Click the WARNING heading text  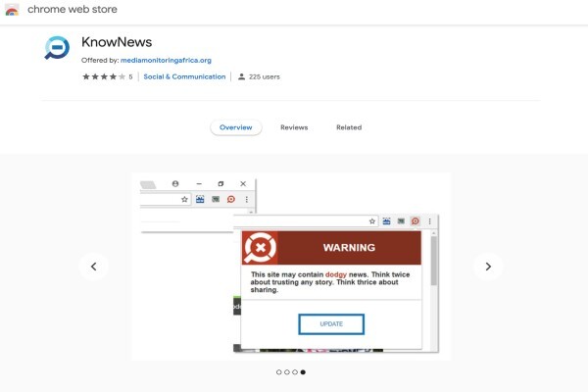pyautogui.click(x=349, y=248)
